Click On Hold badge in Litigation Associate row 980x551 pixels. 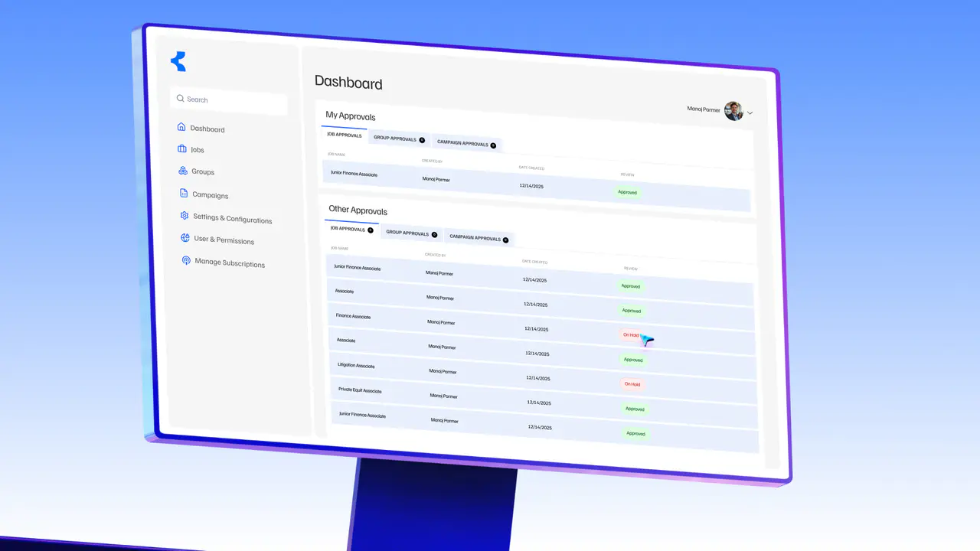(632, 384)
